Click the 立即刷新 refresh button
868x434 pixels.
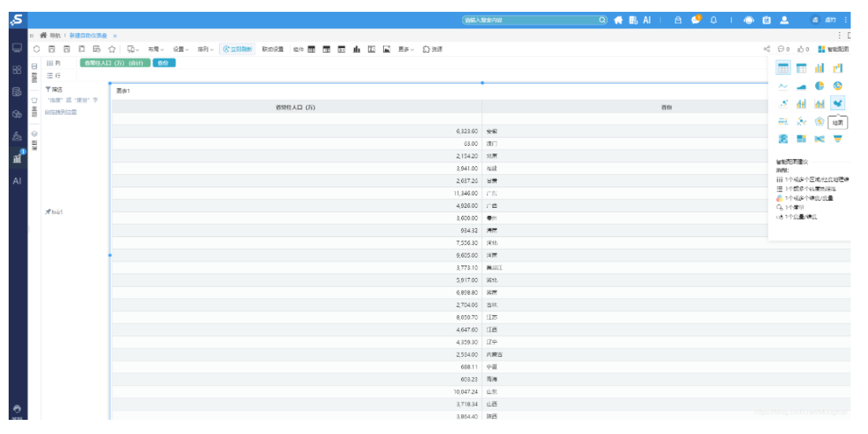click(237, 49)
